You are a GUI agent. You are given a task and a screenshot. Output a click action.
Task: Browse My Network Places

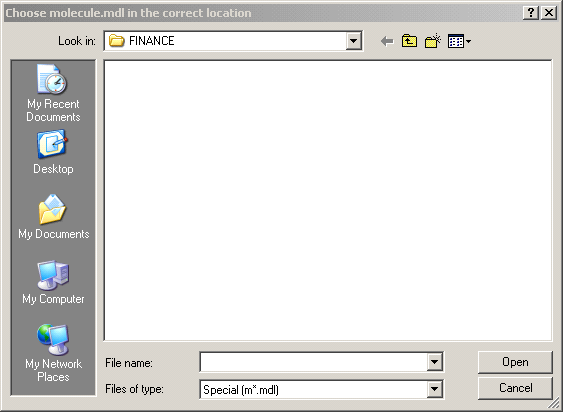(53, 353)
